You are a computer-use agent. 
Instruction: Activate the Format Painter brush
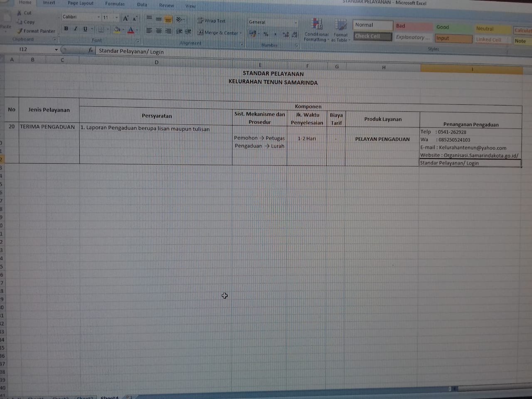(x=20, y=31)
